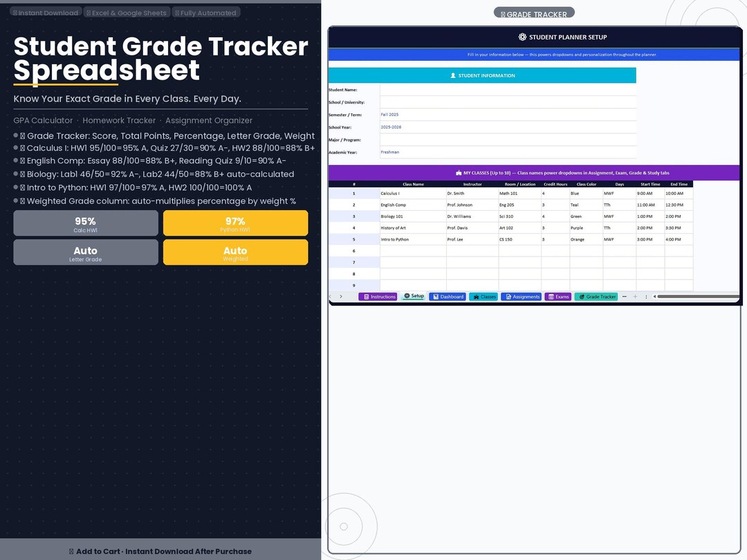Click the horizontal scrollbar of the spreadsheet
Viewport: 747px width, 560px height.
click(x=698, y=297)
